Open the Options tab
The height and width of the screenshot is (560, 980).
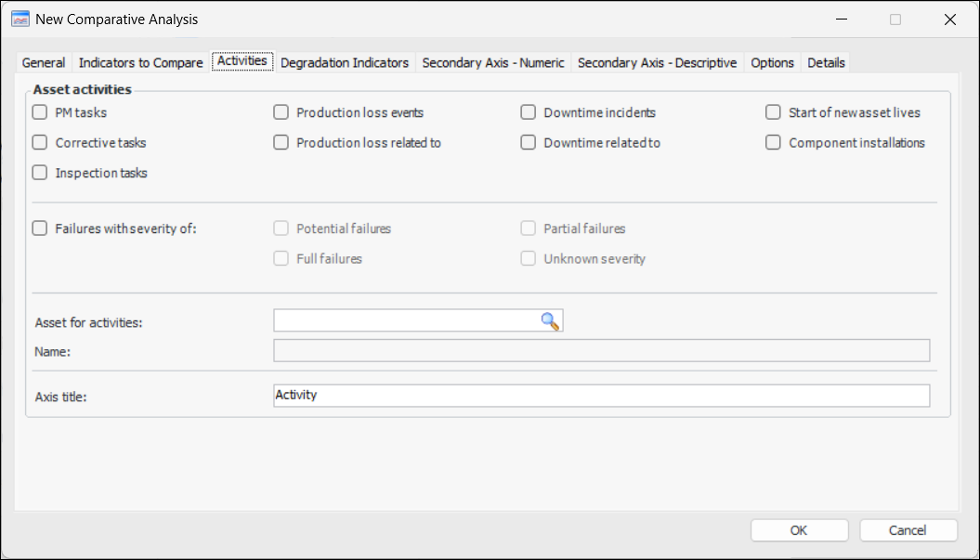pos(772,63)
